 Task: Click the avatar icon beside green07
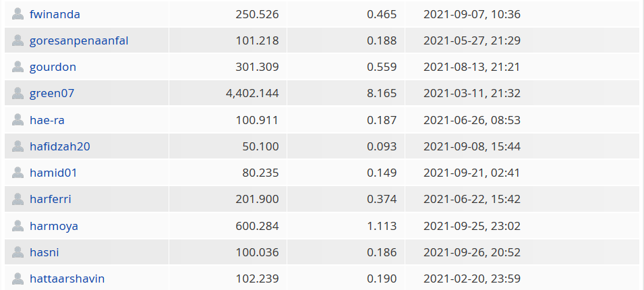(x=18, y=93)
